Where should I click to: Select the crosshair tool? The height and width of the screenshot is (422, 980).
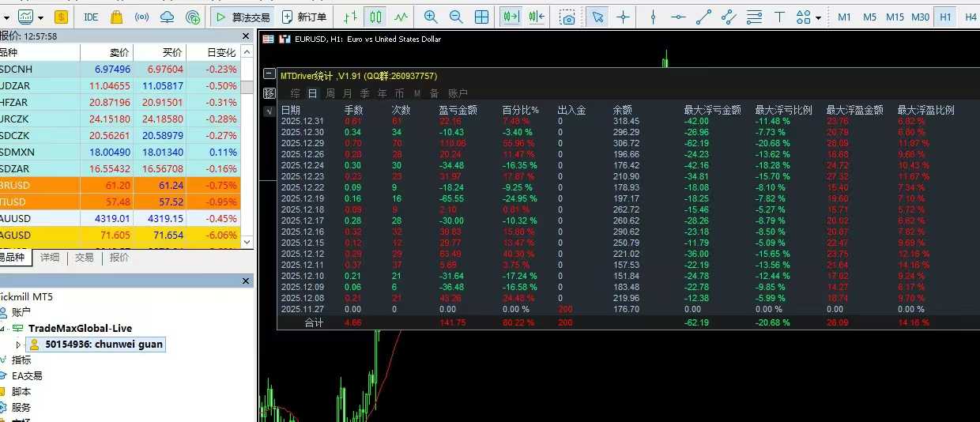point(624,17)
